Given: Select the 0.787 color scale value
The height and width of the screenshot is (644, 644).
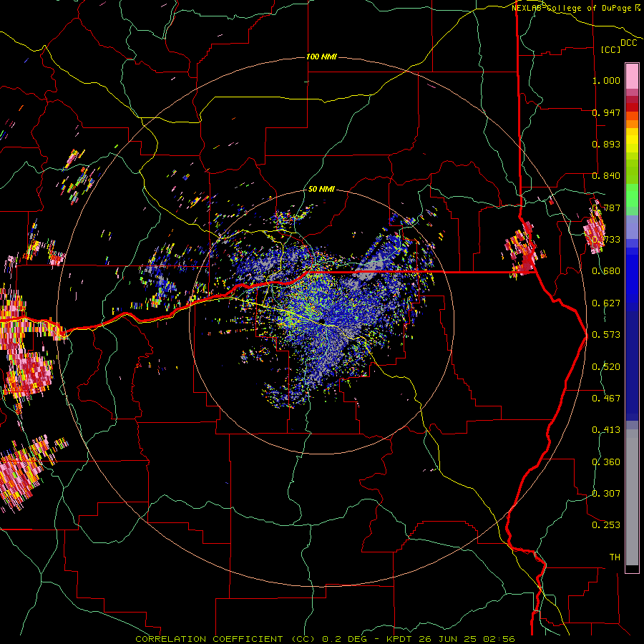Looking at the screenshot, I should point(606,208).
